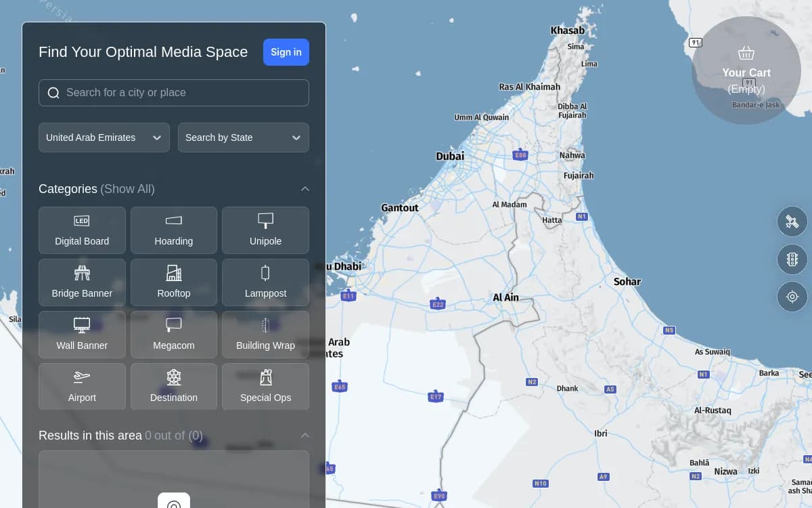
Task: Click the Dubai label on the map
Action: (450, 156)
